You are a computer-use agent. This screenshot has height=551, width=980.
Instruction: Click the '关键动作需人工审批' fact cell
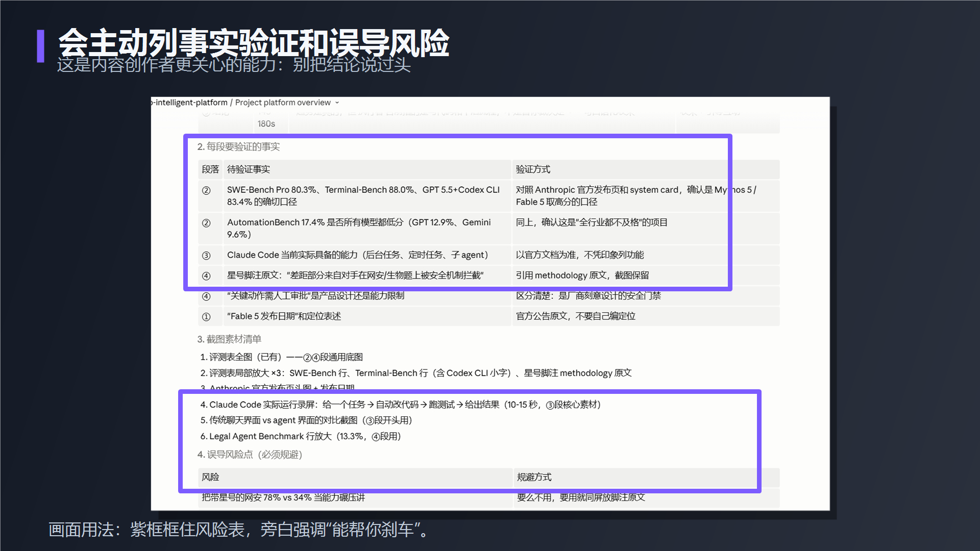[367, 296]
